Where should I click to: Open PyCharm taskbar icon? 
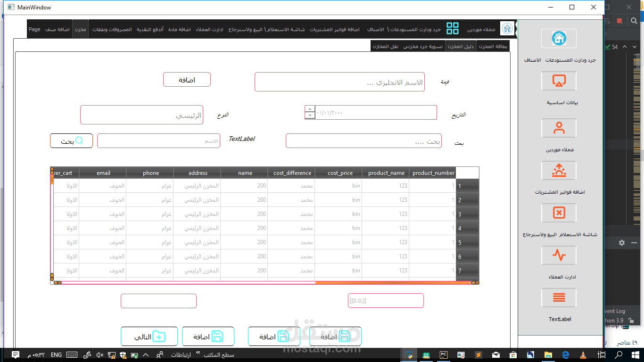coord(444,355)
